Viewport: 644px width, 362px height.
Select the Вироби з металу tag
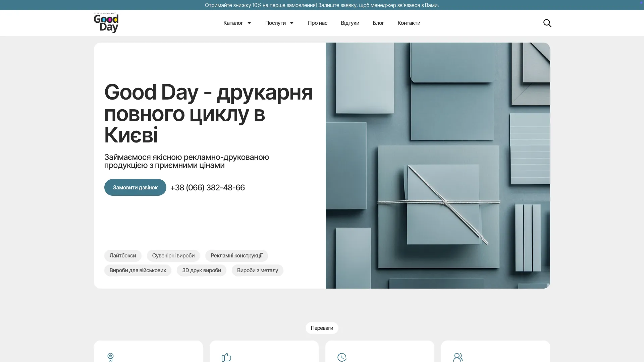click(x=257, y=270)
